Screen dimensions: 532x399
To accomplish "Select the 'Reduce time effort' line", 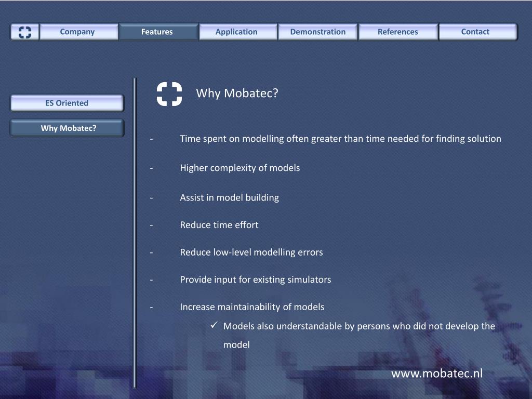I will pyautogui.click(x=219, y=225).
